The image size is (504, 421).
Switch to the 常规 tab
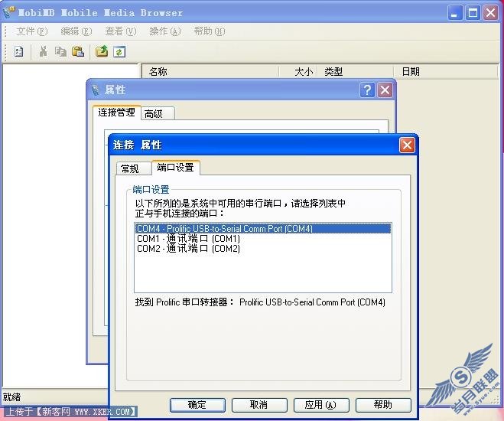[133, 168]
